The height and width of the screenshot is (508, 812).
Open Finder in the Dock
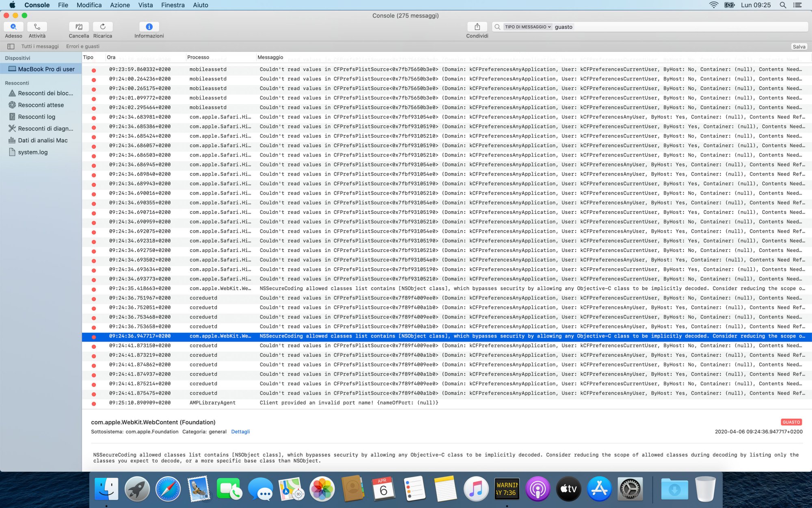pyautogui.click(x=106, y=489)
